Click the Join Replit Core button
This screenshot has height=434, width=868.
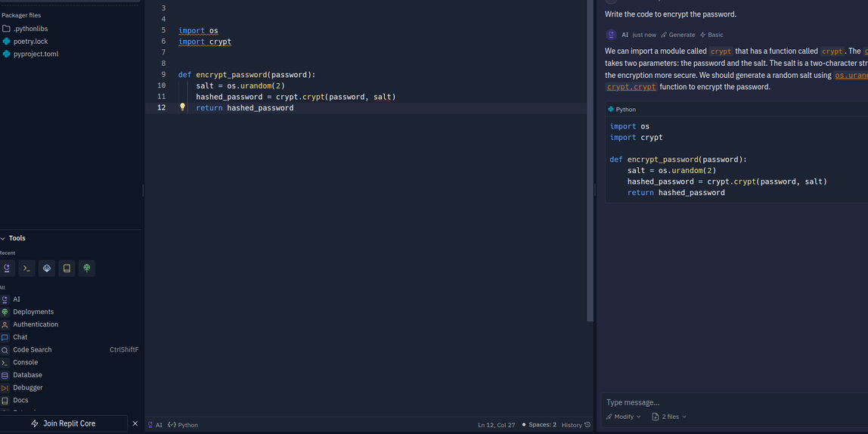point(64,423)
